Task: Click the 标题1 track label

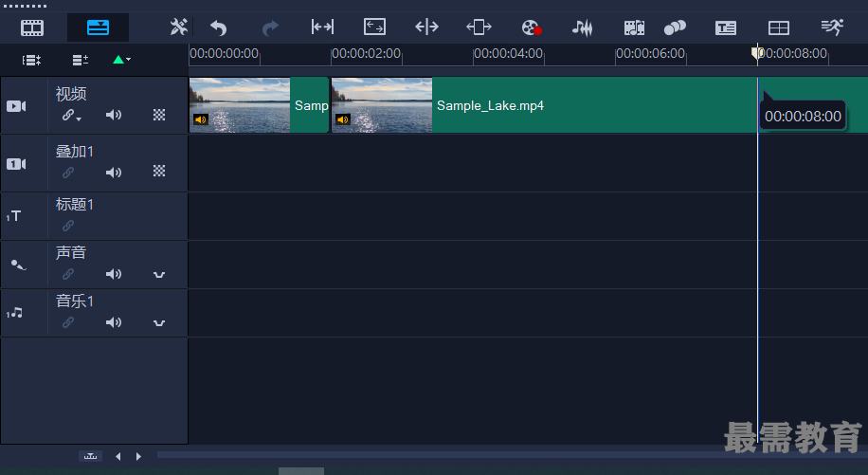Action: [74, 204]
